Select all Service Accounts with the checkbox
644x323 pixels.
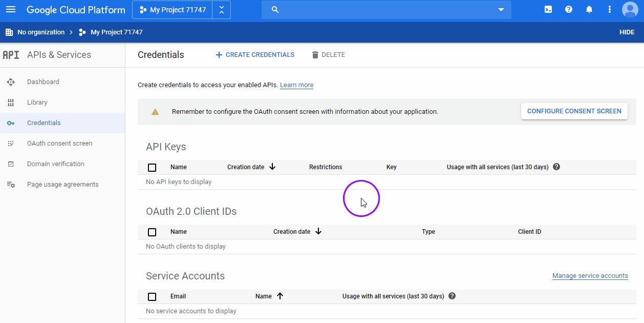coord(152,296)
